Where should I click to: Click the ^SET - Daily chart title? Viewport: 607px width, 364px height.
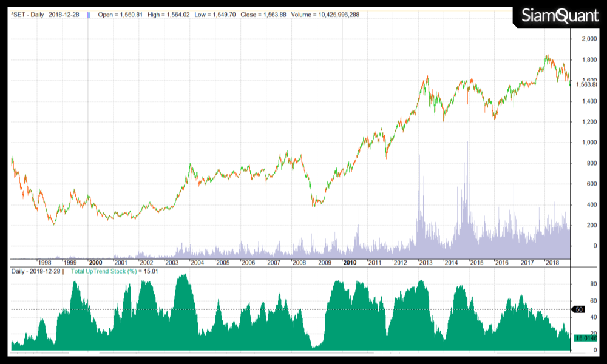[x=32, y=14]
